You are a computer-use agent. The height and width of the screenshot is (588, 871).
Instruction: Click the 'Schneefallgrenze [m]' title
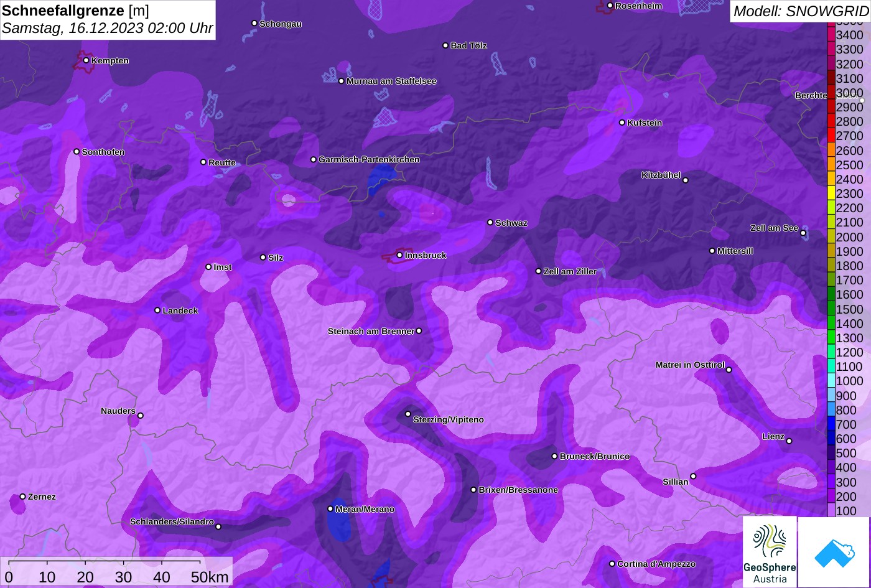point(76,11)
